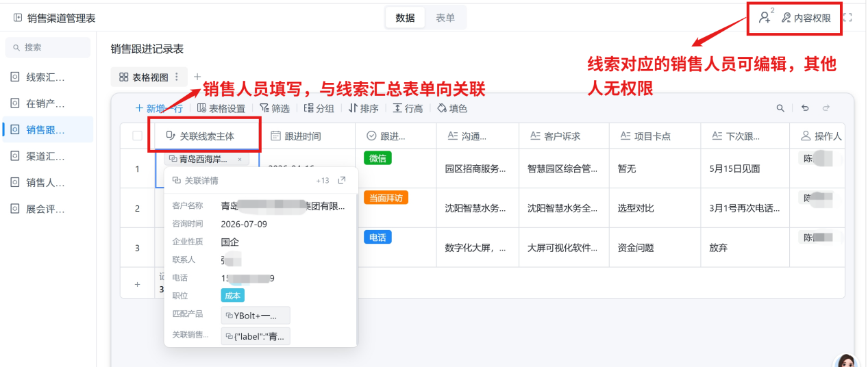
Task: Switch to the 数据 tab
Action: coord(405,18)
